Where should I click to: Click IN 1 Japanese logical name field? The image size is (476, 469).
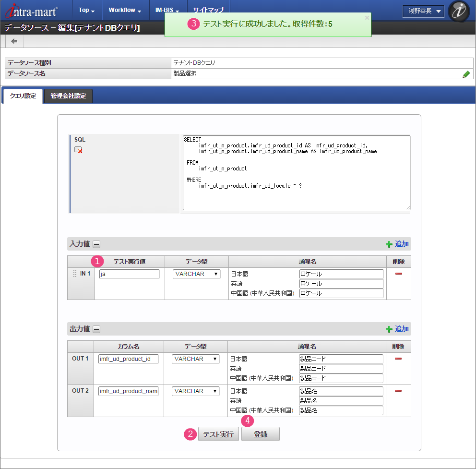point(341,274)
